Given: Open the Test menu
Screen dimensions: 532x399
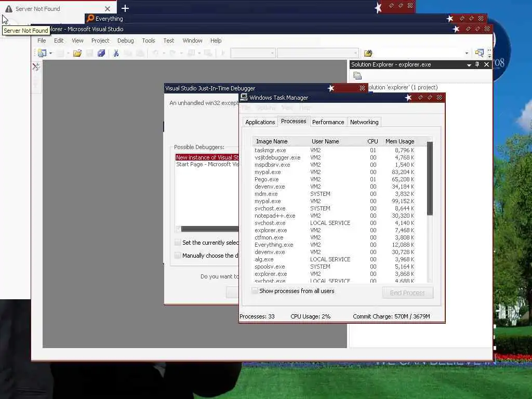Looking at the screenshot, I should [169, 41].
